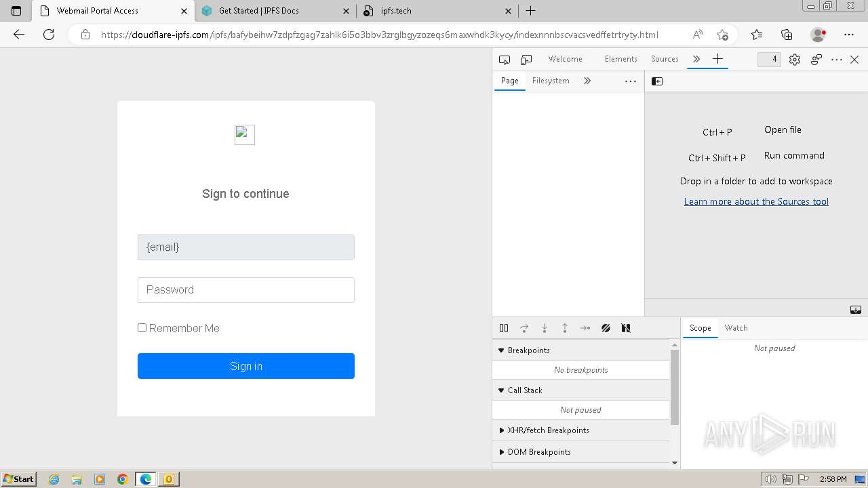Switch to Get Started IPFS Docs tab
Viewport: 868px width, 488px height.
pyautogui.click(x=276, y=11)
